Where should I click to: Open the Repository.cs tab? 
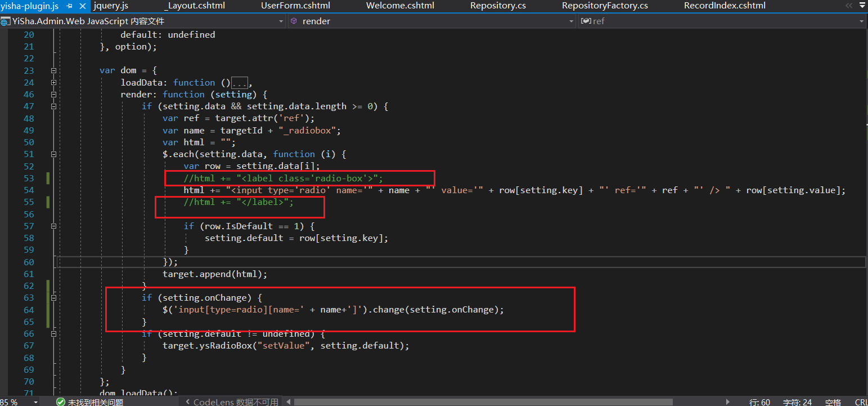(x=498, y=6)
